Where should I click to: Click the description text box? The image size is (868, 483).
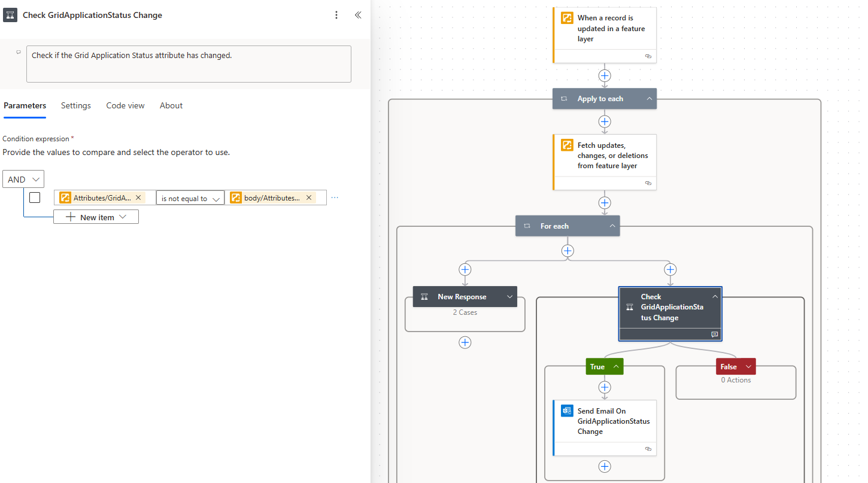[x=189, y=64]
